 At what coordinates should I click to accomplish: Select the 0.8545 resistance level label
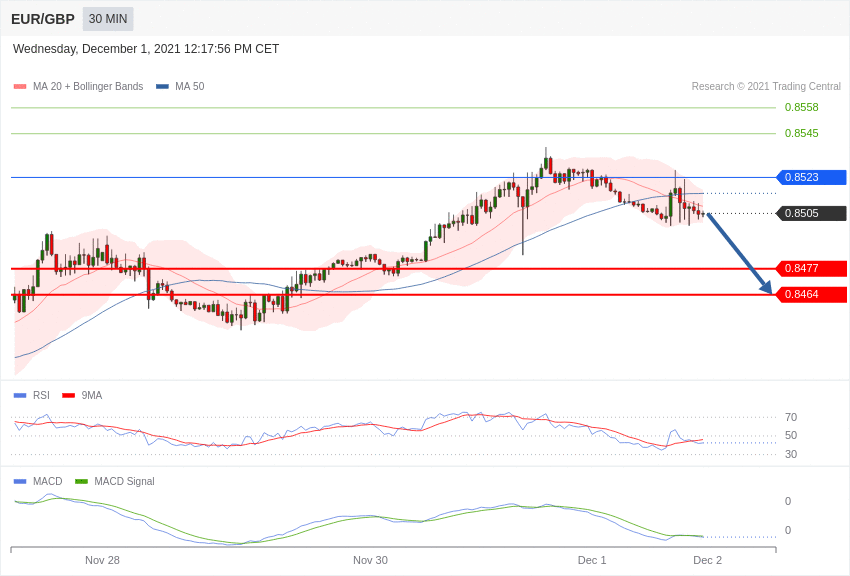[802, 133]
